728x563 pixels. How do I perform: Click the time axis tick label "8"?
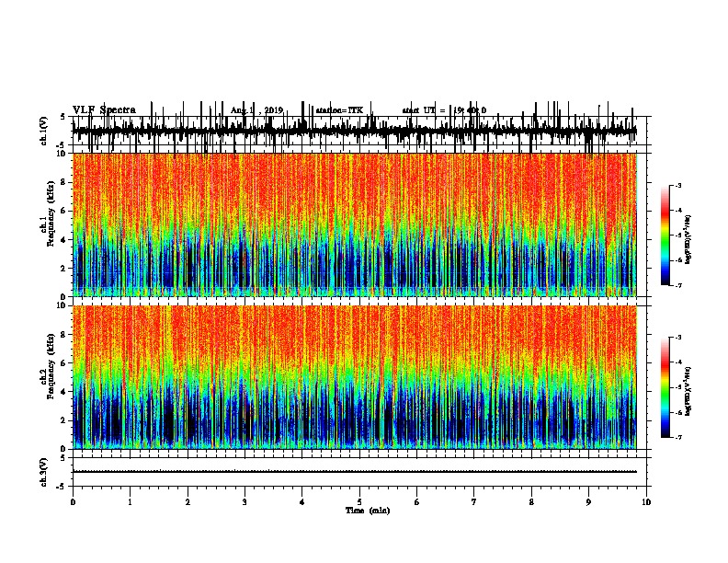pyautogui.click(x=531, y=502)
